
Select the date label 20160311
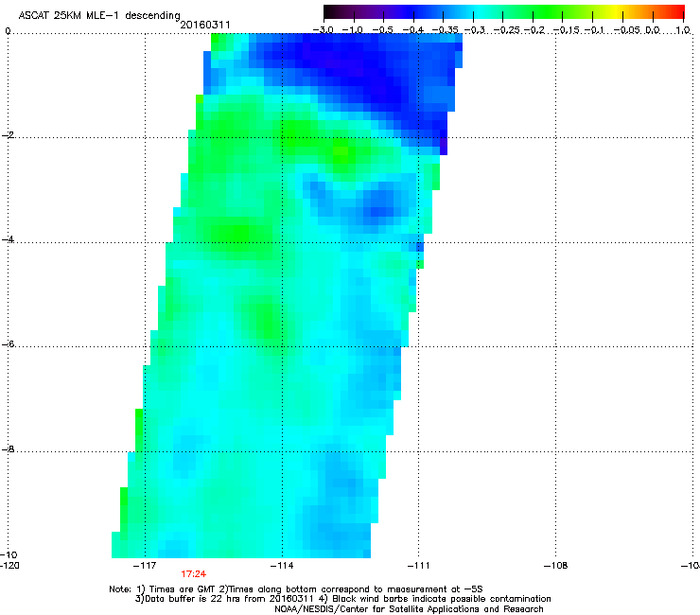click(x=205, y=25)
